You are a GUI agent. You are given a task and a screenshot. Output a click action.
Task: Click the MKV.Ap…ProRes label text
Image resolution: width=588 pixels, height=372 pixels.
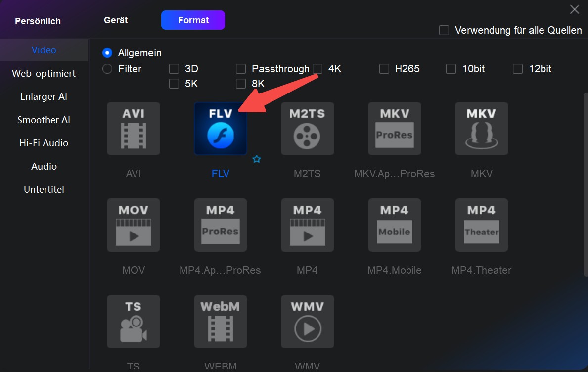click(395, 174)
